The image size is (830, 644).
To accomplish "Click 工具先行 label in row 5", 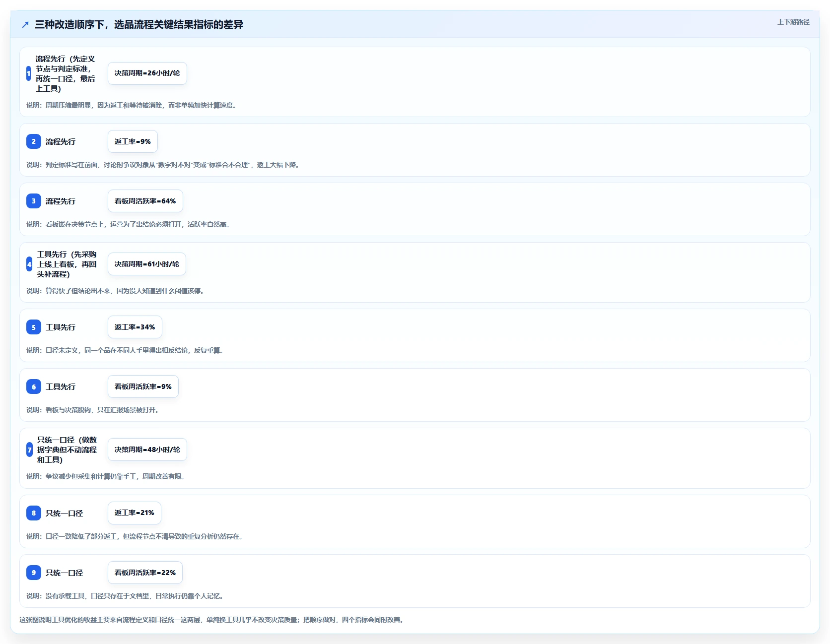I will pos(61,327).
